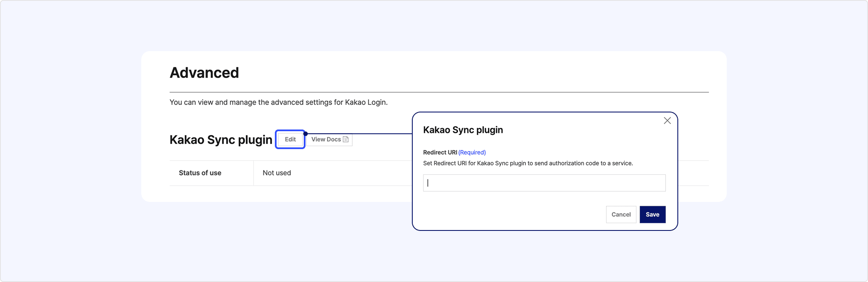Click the Edit button beside Kakao Sync plugin
Screen dimensions: 868x282
coord(290,139)
